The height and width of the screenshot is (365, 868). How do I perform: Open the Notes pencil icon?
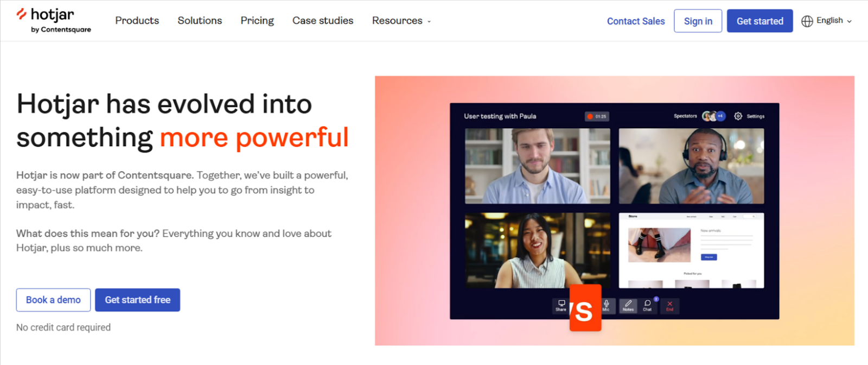pyautogui.click(x=628, y=306)
